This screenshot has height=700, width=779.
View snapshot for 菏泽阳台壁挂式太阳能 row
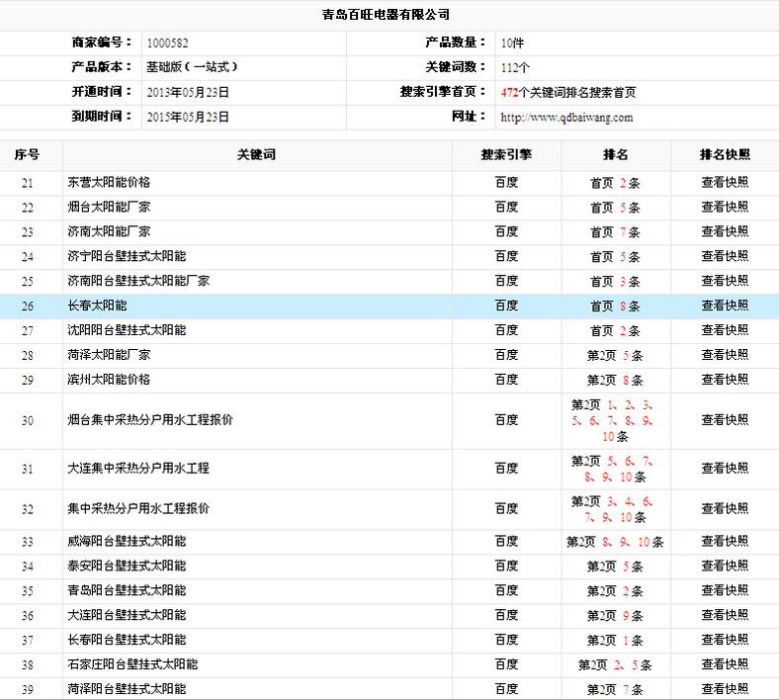point(725,689)
